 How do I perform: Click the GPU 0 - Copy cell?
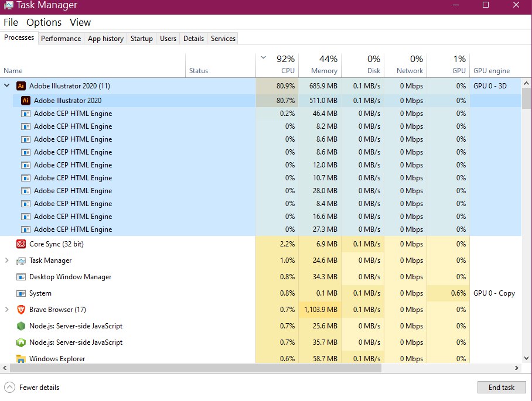494,293
